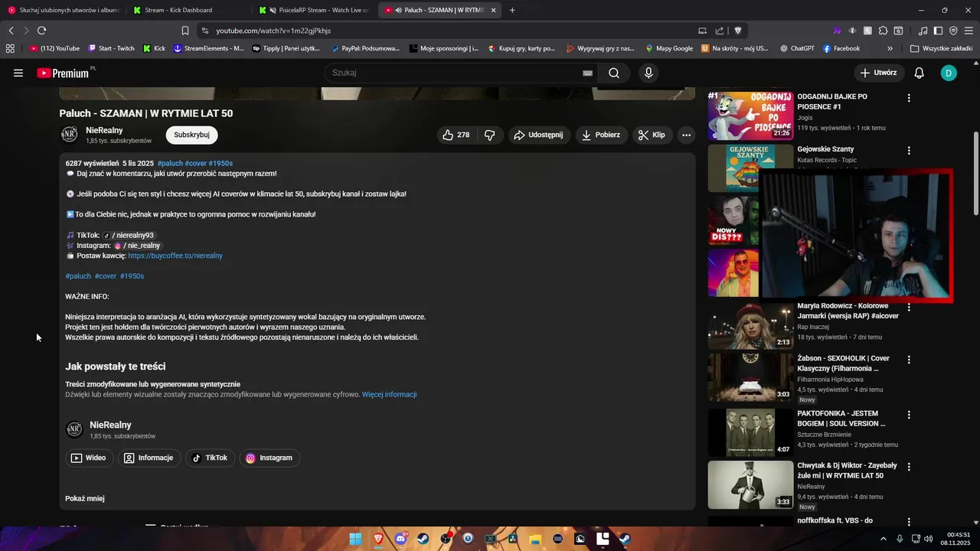Open Brave Shields lion icon
Viewport: 980px width, 551px height.
pyautogui.click(x=738, y=31)
